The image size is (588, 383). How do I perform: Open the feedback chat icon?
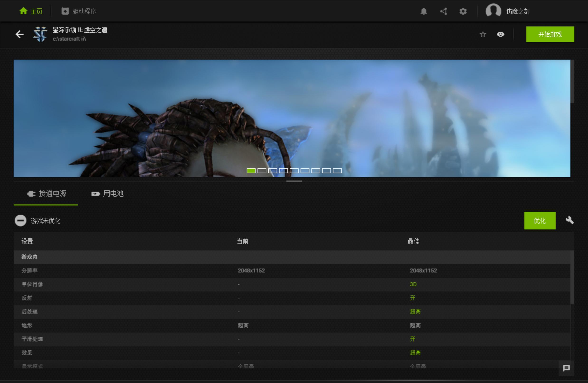[x=566, y=368]
